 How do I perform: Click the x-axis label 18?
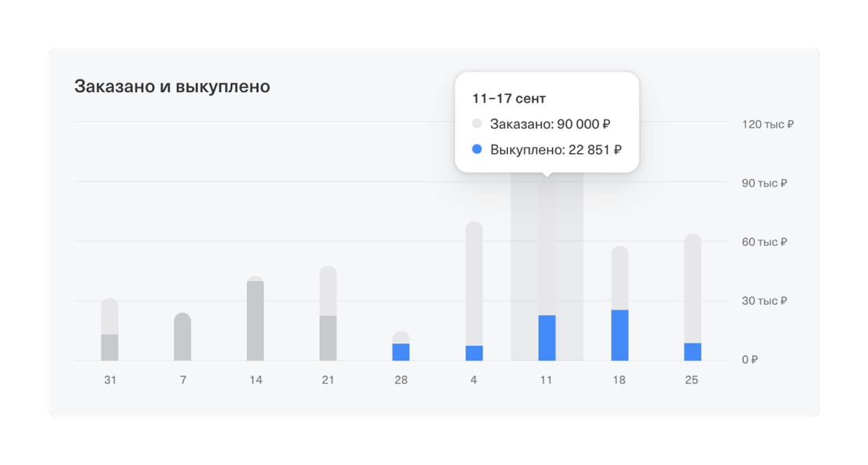620,380
